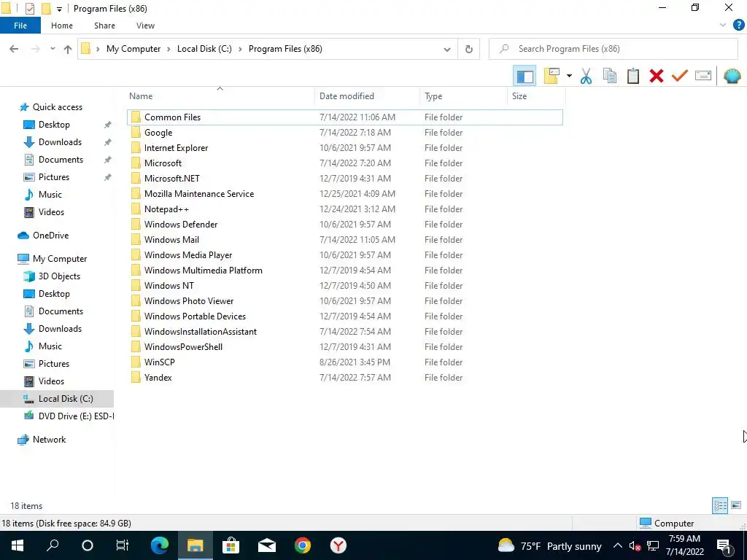Select Quick access in navigation pane
The height and width of the screenshot is (560, 747).
pyautogui.click(x=57, y=107)
